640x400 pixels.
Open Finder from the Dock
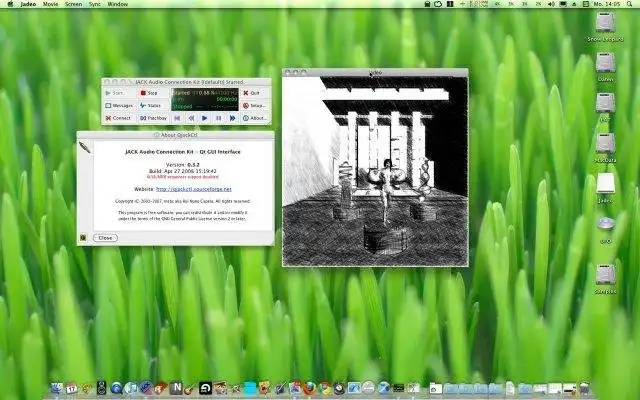point(56,388)
